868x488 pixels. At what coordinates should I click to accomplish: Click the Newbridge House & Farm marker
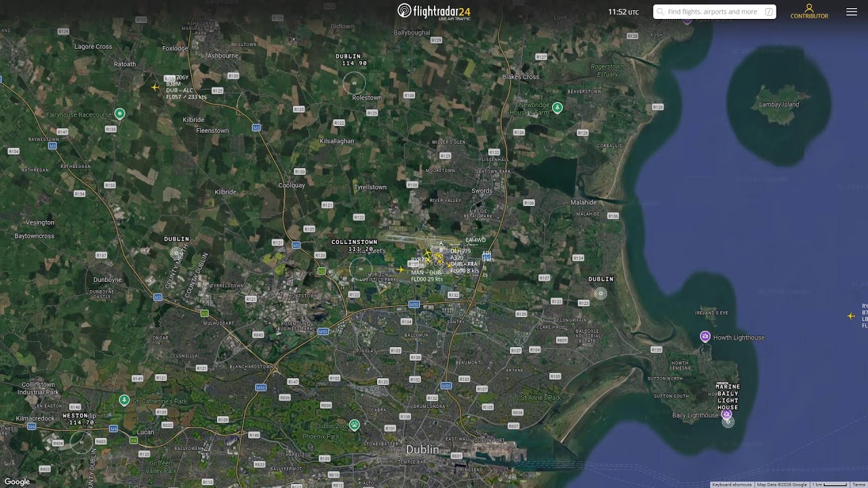557,108
